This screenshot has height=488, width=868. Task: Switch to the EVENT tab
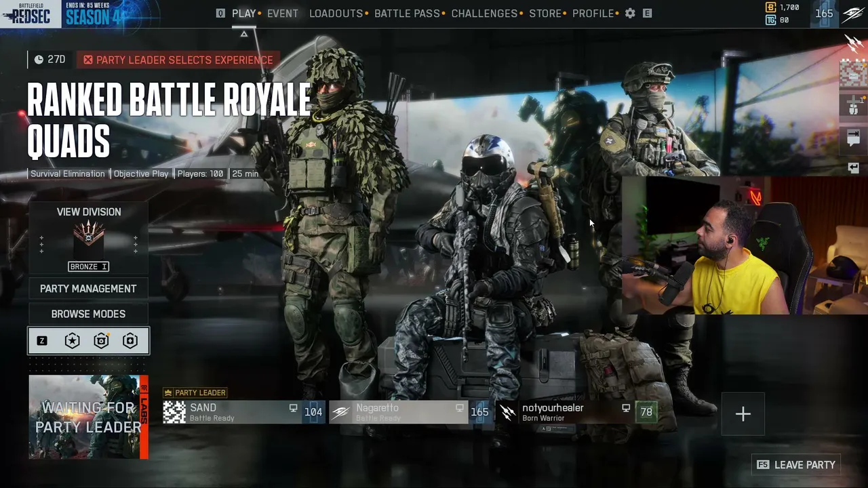(283, 14)
